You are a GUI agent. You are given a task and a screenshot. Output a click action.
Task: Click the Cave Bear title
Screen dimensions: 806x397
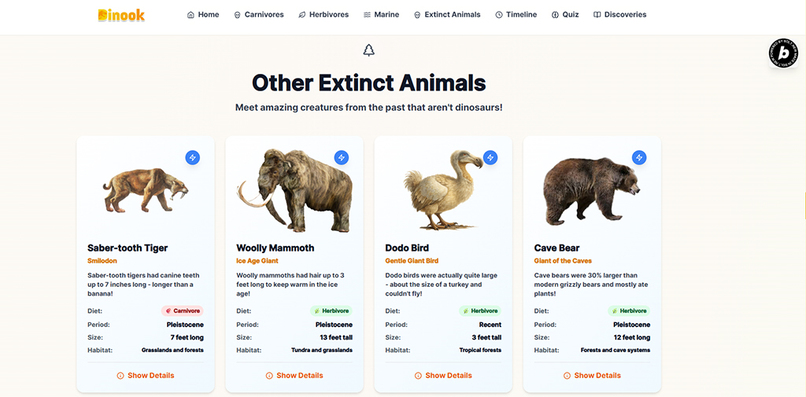(x=557, y=248)
